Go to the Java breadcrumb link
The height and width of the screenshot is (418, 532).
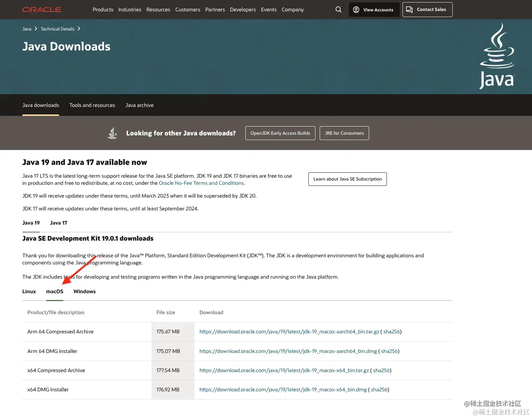(27, 29)
